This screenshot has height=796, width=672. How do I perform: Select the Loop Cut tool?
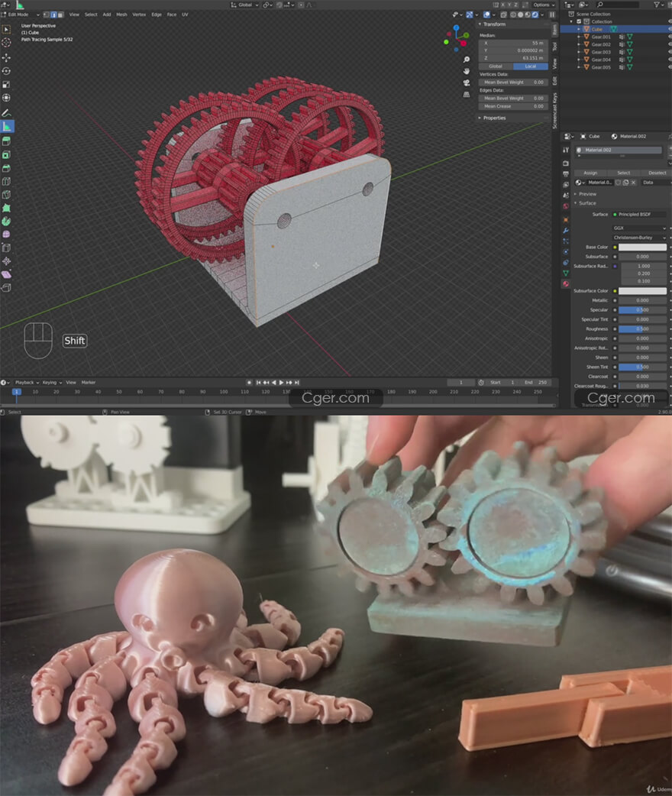[7, 181]
